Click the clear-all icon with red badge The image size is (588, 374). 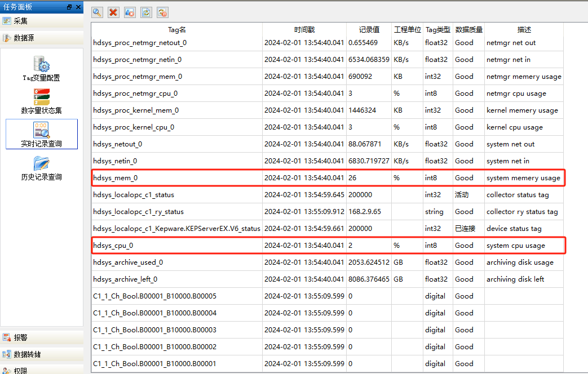click(x=130, y=12)
